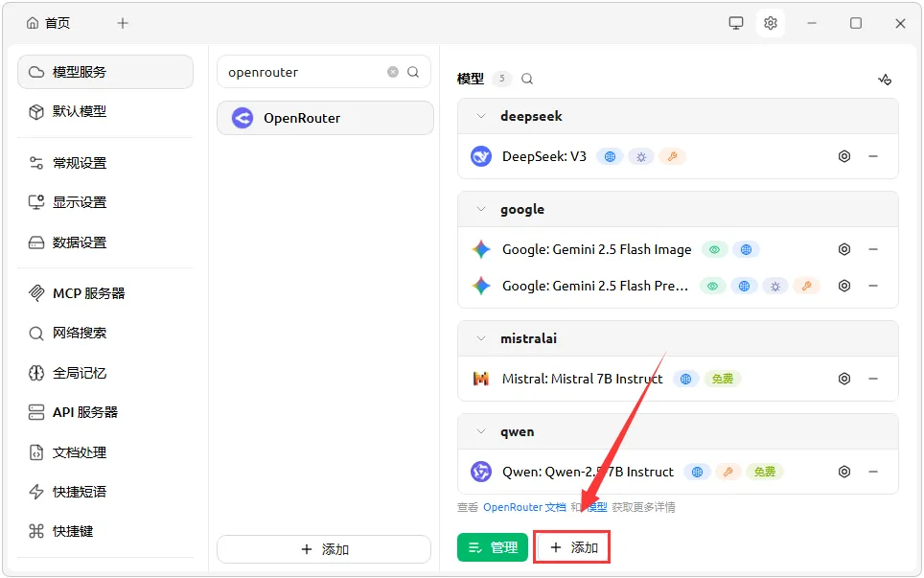Open 数据设置 in the sidebar

(105, 243)
